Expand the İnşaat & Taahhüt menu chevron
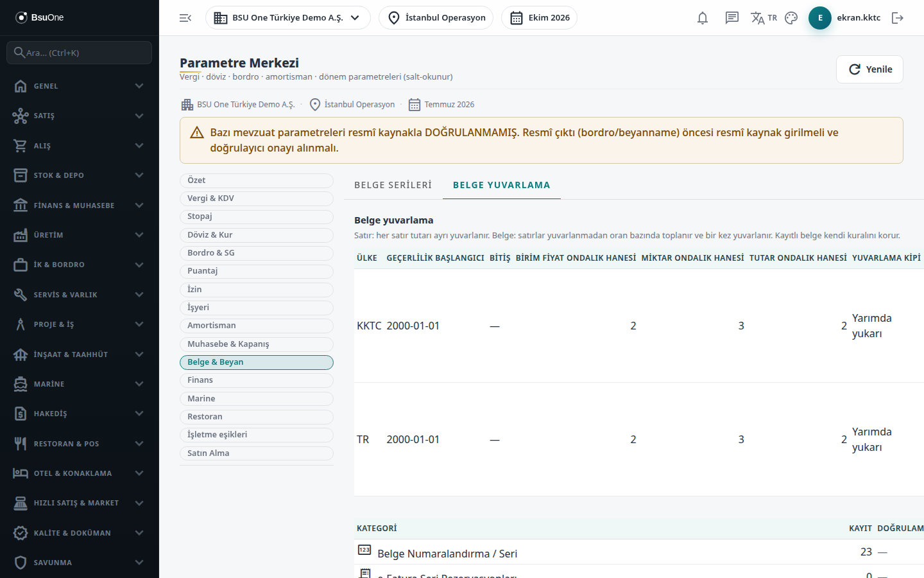 click(x=139, y=355)
